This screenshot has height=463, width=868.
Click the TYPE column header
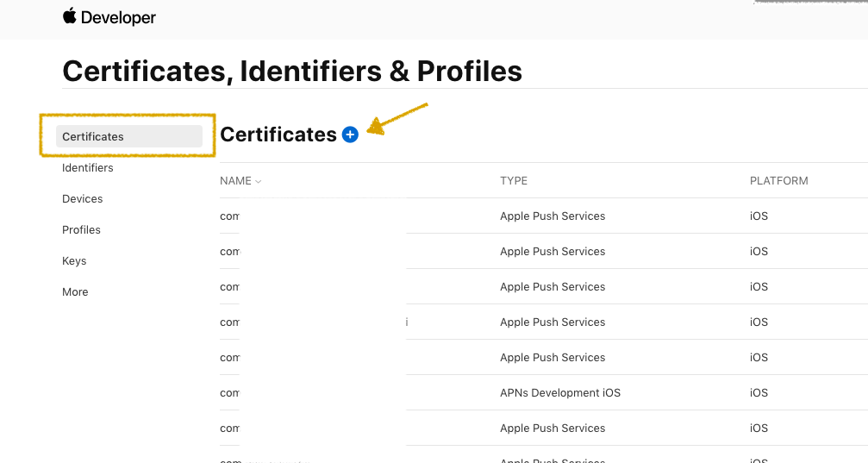coord(514,181)
